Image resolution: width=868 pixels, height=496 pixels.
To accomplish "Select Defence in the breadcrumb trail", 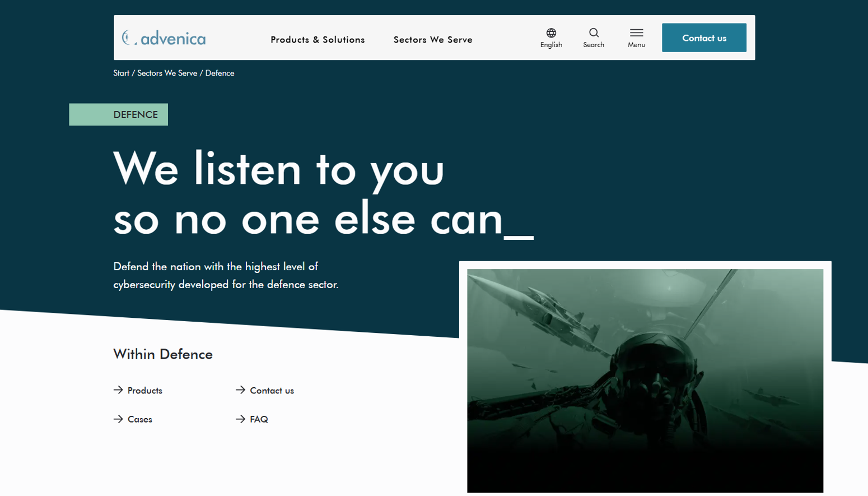I will [x=220, y=73].
